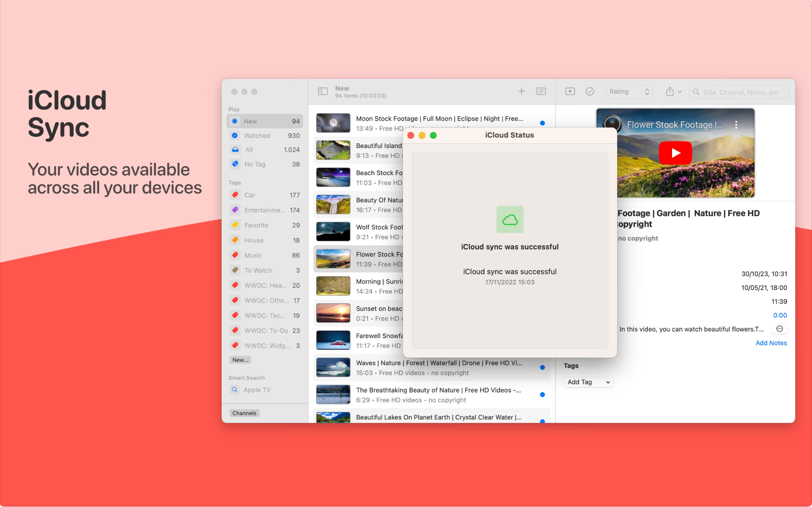Select Watched list in sidebar

tap(265, 136)
